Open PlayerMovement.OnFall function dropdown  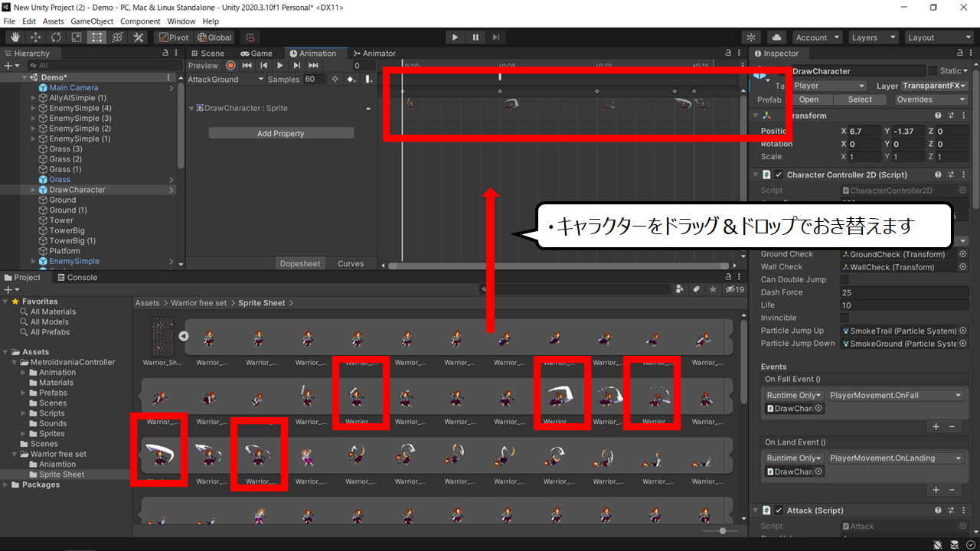896,395
